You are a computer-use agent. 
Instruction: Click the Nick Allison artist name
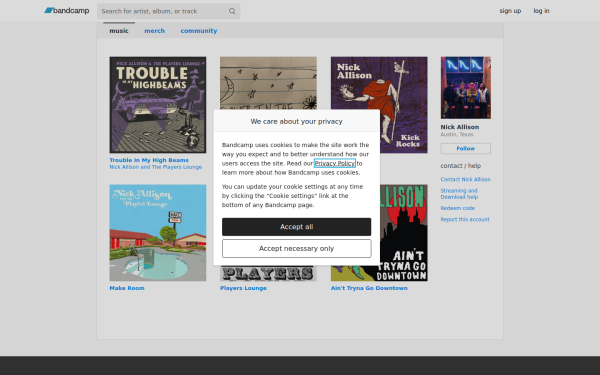460,127
